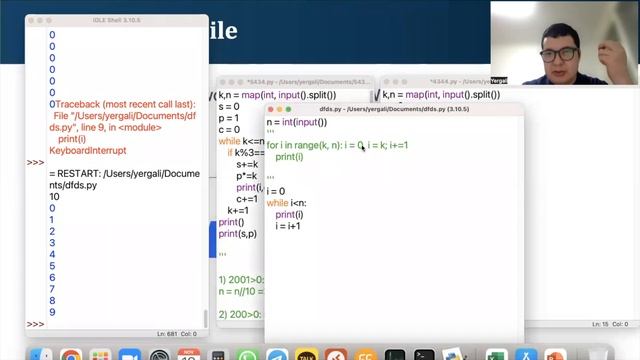Click 'while i<n:' line in dfds.py
This screenshot has height=360, width=640.
pos(287,203)
